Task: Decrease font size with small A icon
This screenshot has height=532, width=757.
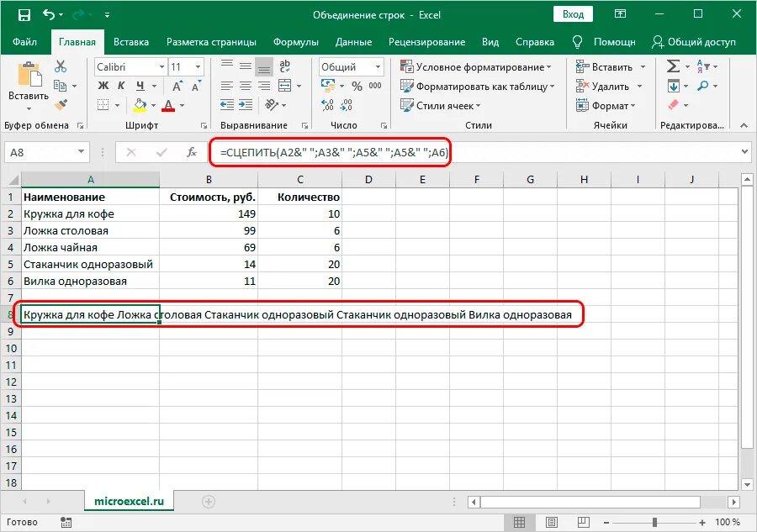Action: [195, 86]
